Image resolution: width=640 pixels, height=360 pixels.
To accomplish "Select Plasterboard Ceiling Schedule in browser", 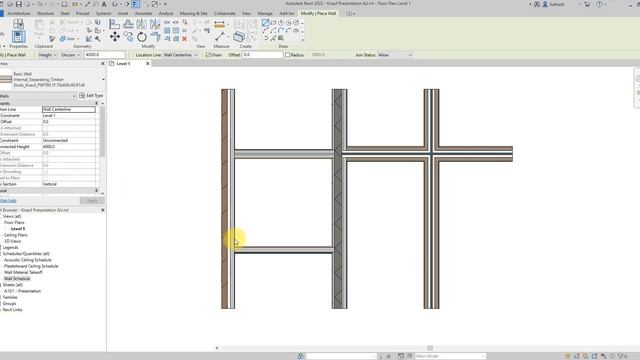I will click(x=31, y=266).
